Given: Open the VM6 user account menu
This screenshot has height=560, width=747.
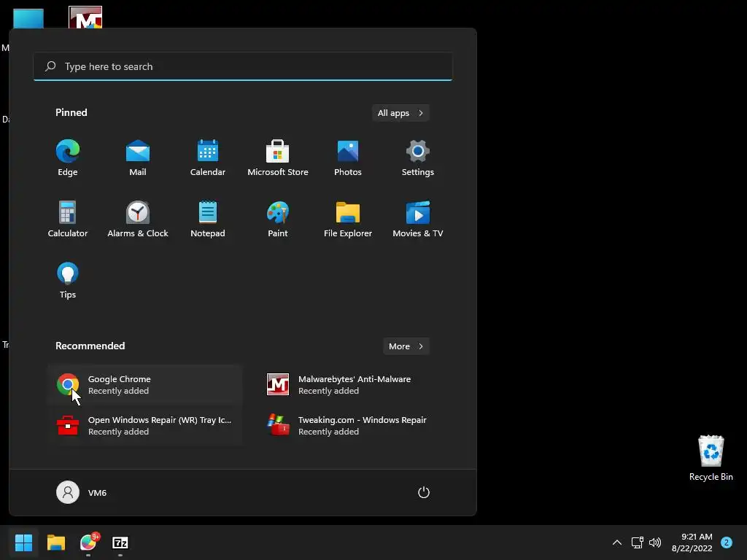Looking at the screenshot, I should (x=82, y=492).
